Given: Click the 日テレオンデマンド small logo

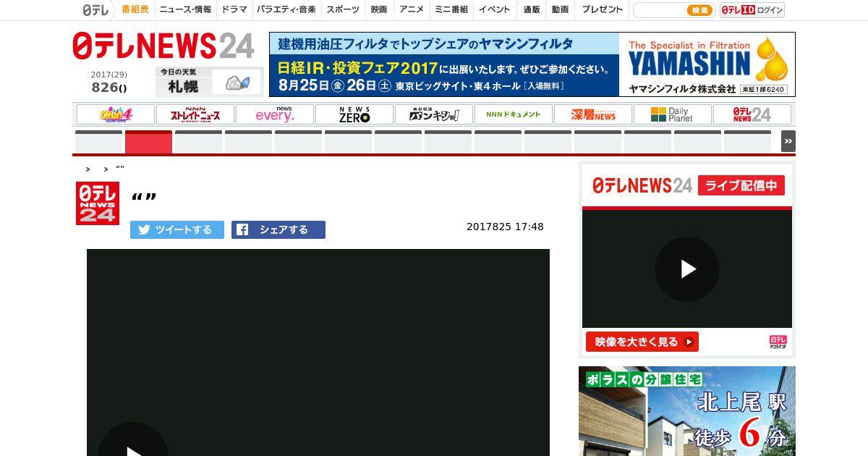Looking at the screenshot, I should click(778, 342).
